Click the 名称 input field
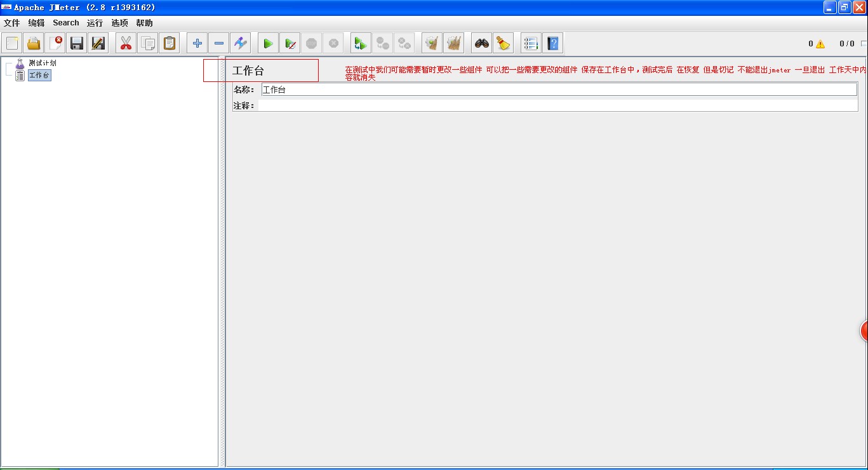The height and width of the screenshot is (470, 868). 559,90
